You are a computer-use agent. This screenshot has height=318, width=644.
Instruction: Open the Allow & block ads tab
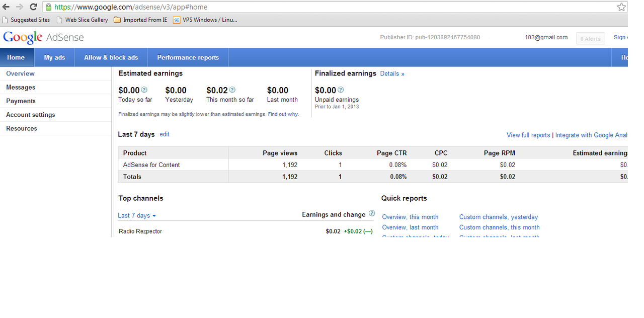tap(111, 57)
